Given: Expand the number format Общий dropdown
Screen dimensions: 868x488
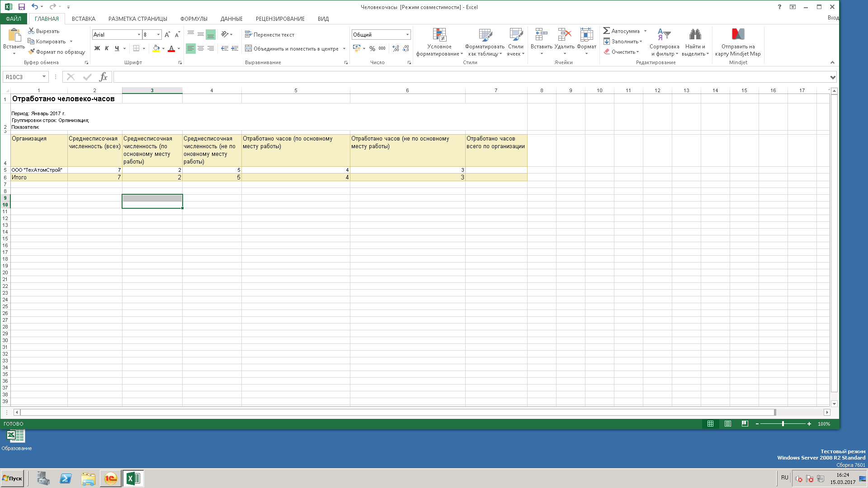Looking at the screenshot, I should coord(407,35).
